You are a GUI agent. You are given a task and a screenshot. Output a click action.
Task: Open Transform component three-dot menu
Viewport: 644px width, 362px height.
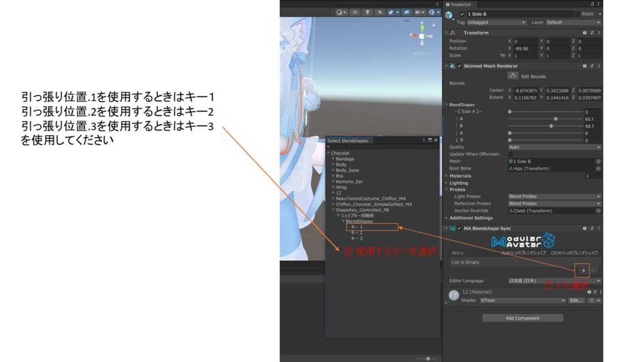pos(599,33)
